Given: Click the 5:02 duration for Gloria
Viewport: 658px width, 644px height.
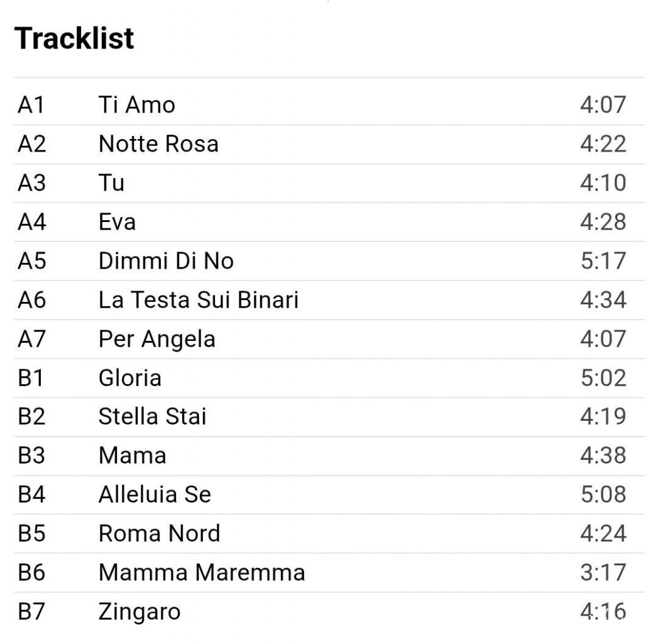Looking at the screenshot, I should tap(603, 378).
